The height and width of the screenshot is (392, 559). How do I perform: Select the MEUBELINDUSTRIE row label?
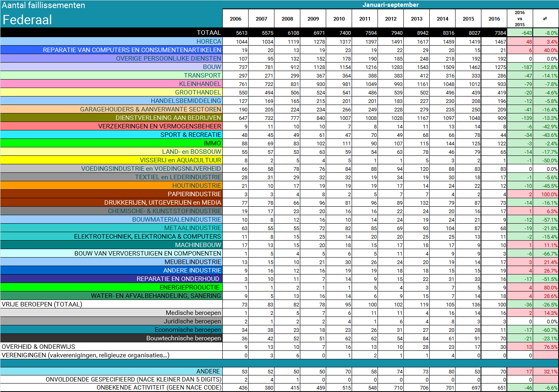coord(193,262)
